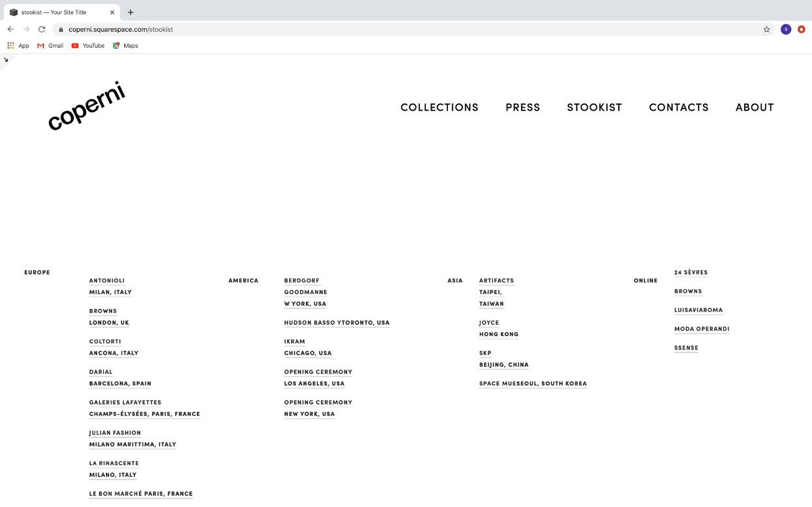Click the America heading text

[243, 281]
